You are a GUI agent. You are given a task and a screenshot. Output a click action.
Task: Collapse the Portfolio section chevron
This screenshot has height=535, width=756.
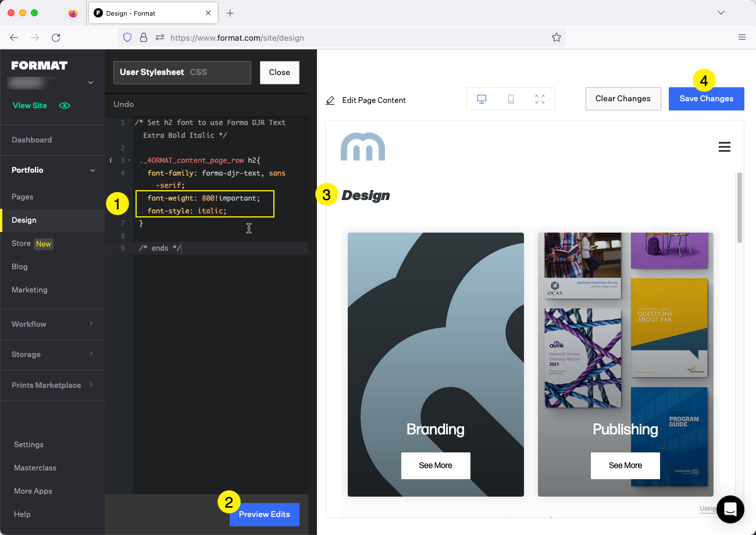point(92,170)
